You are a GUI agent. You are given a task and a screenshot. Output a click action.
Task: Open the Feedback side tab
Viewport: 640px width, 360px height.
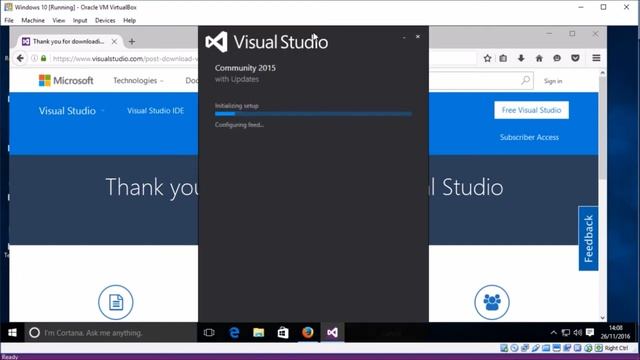point(588,238)
